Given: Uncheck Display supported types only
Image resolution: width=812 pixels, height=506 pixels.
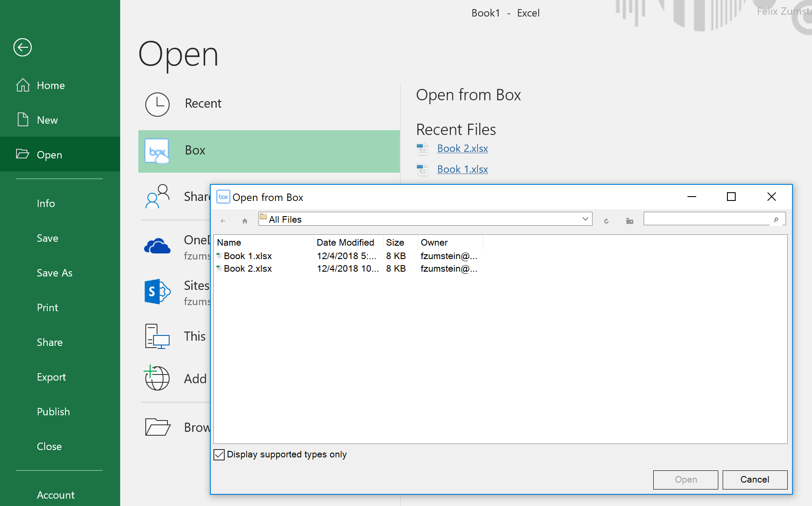Looking at the screenshot, I should 219,454.
